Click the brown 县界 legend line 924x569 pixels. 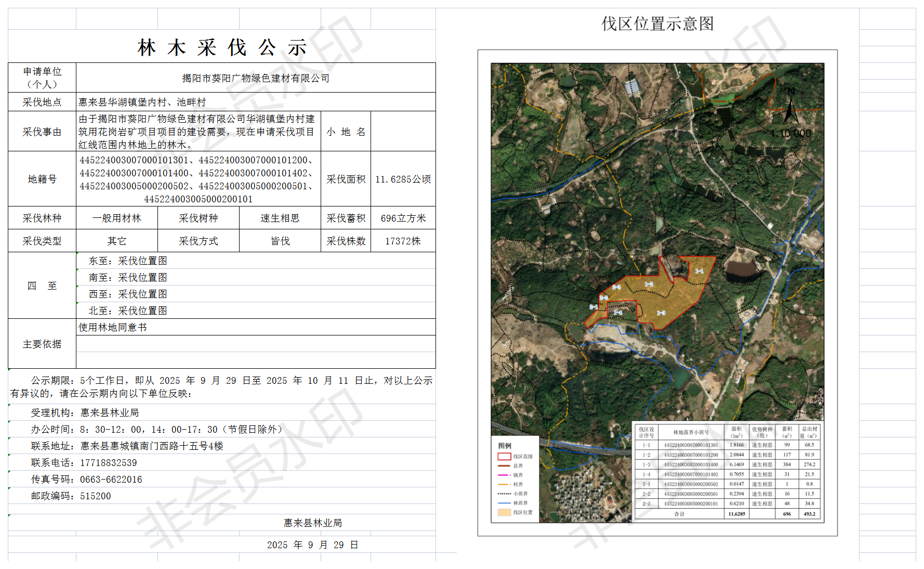(504, 466)
